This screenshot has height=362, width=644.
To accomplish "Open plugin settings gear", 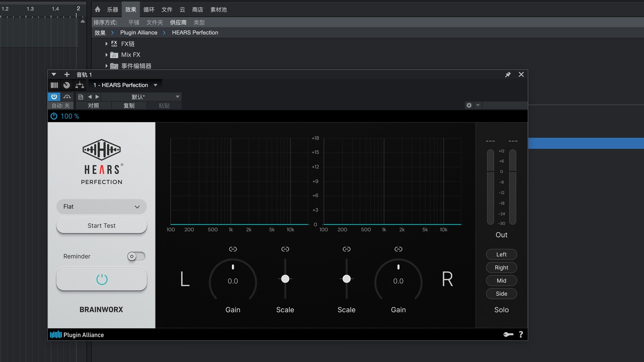I will (x=469, y=105).
